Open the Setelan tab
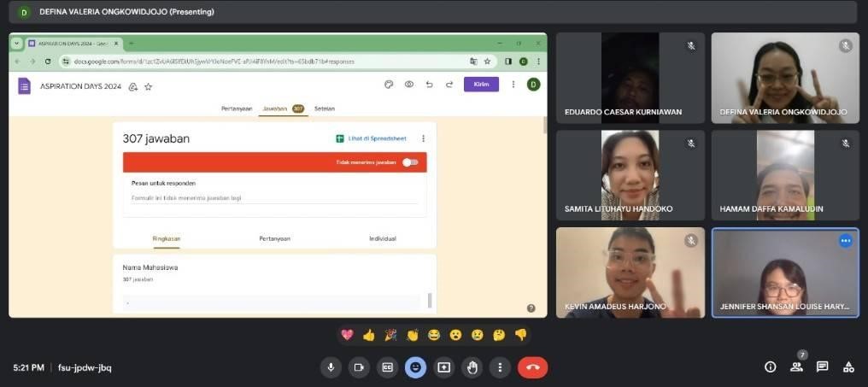Viewport: 868px width, 387px height. [325, 108]
